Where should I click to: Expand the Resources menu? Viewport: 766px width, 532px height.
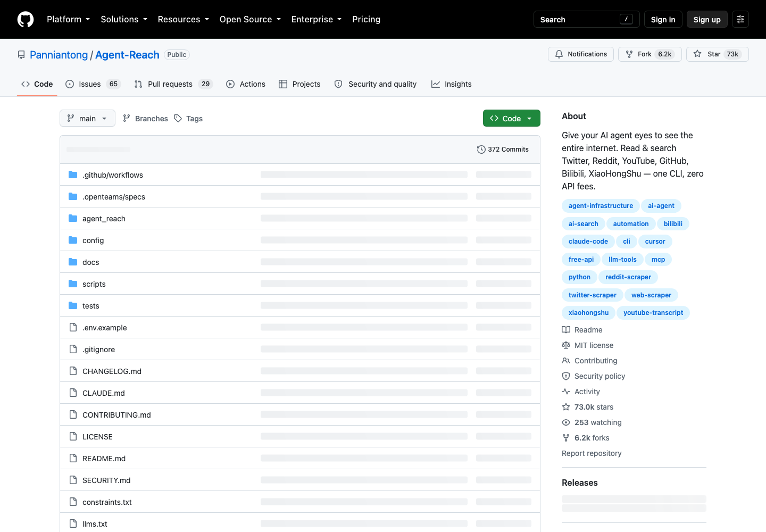[x=183, y=19]
